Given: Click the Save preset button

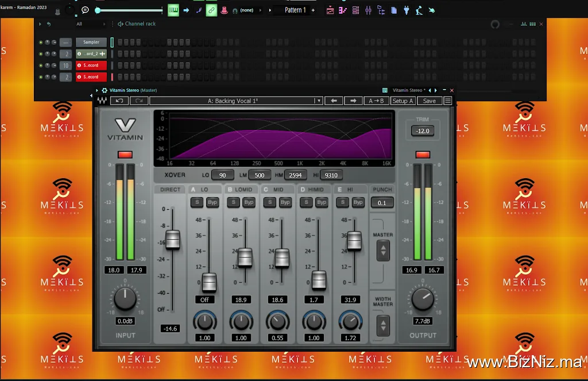Looking at the screenshot, I should pos(429,101).
